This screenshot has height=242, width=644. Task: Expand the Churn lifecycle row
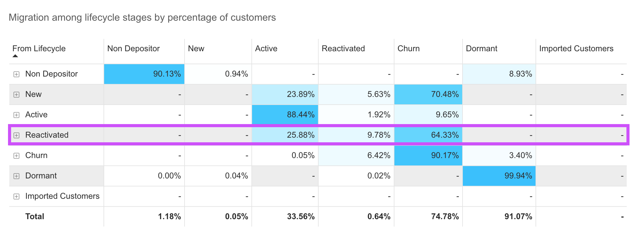point(16,156)
